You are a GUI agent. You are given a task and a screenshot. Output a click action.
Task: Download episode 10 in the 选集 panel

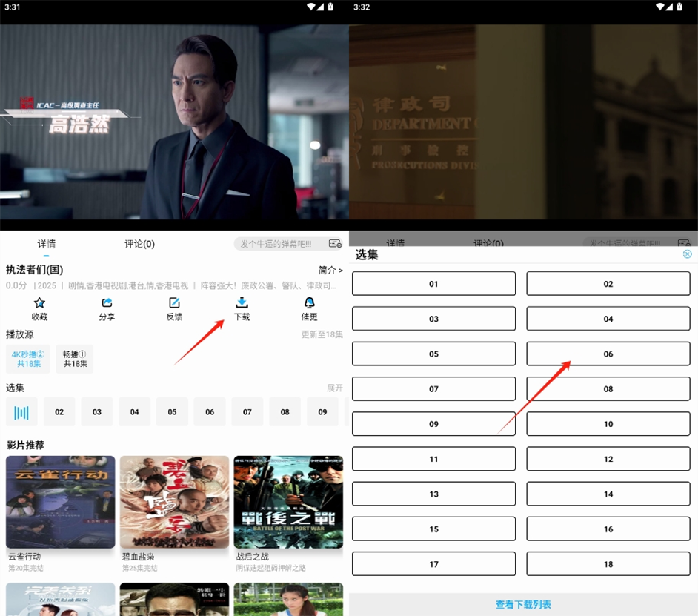point(608,423)
